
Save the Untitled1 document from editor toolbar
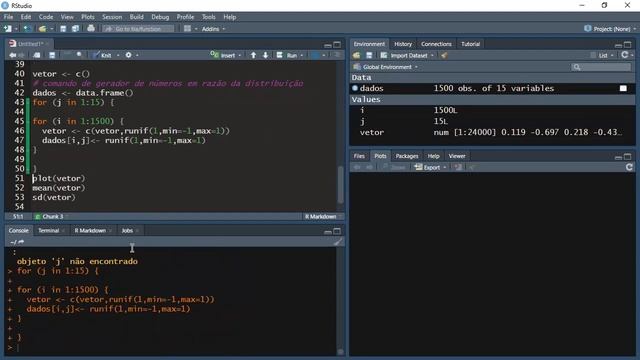click(x=52, y=55)
